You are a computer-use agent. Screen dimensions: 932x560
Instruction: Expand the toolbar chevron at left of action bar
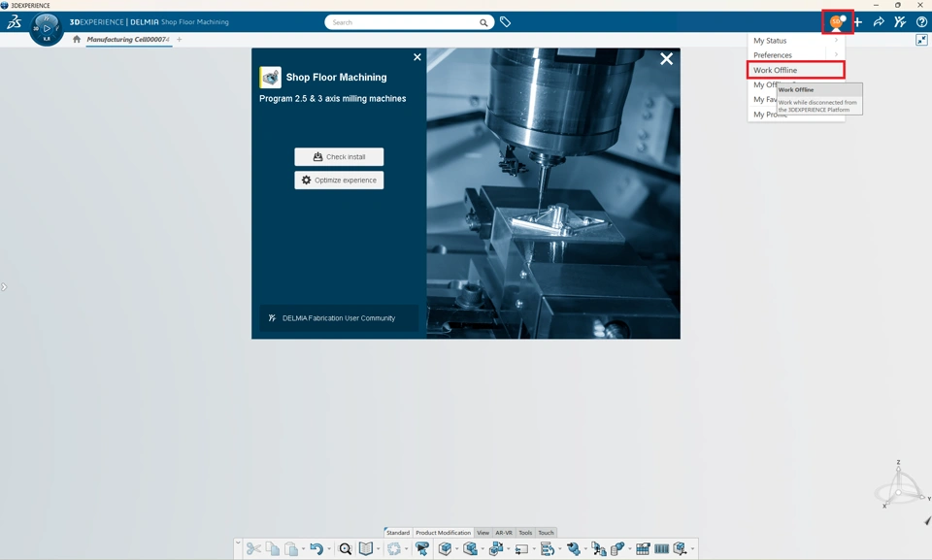pyautogui.click(x=238, y=543)
